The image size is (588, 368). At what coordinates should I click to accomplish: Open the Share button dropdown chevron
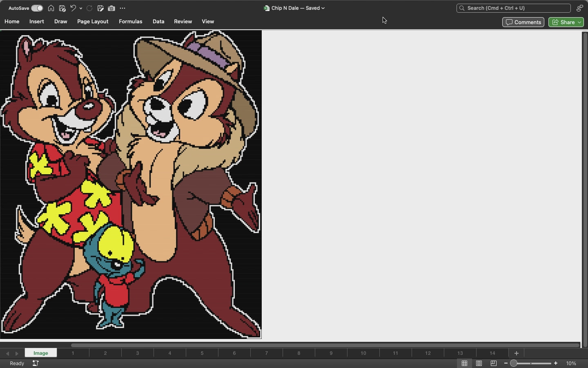[578, 22]
